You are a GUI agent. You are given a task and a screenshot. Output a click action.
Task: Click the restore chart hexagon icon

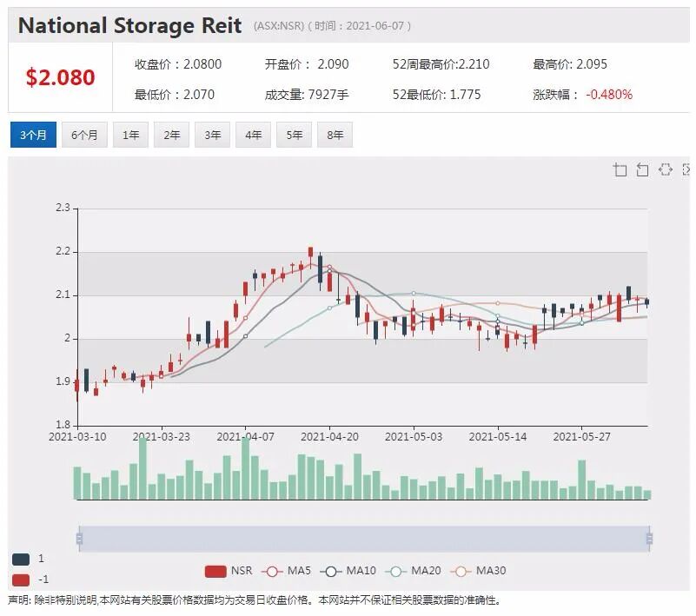click(x=665, y=169)
